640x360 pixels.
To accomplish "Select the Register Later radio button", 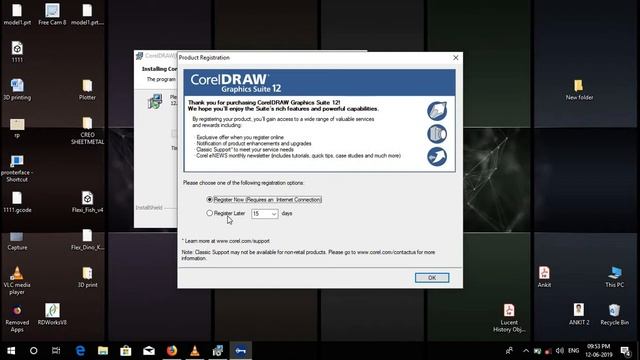I will pyautogui.click(x=210, y=213).
